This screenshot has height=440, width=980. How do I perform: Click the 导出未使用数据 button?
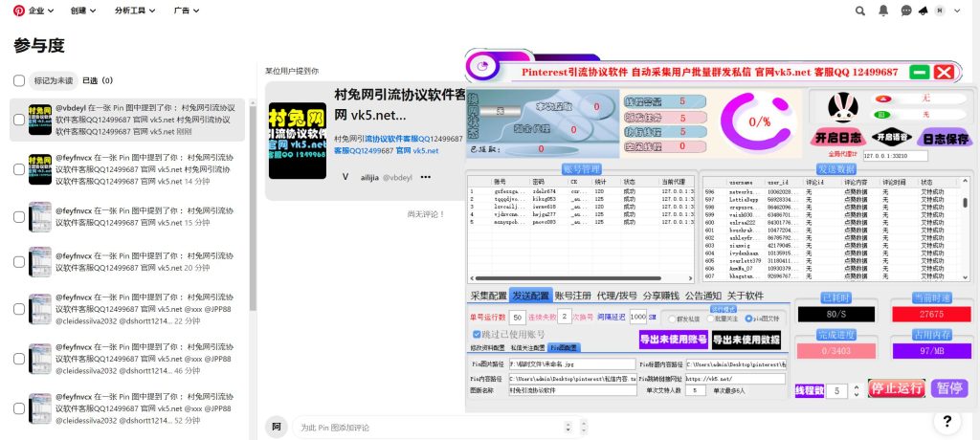[746, 340]
